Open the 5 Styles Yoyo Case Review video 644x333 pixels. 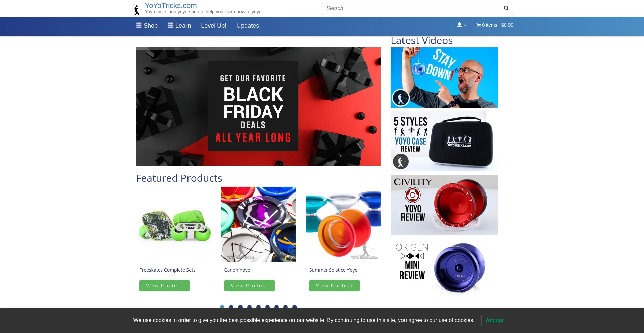pos(444,141)
